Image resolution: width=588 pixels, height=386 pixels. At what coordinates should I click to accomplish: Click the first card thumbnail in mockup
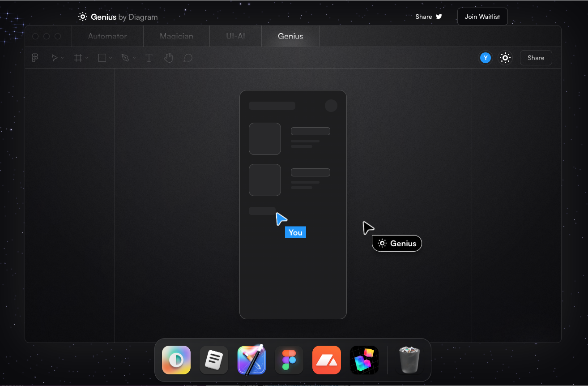(265, 139)
